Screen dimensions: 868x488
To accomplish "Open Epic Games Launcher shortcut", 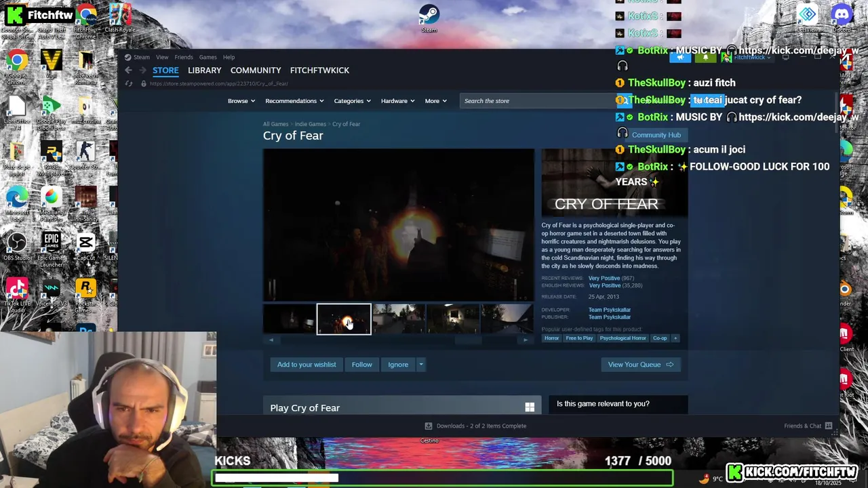I will 51,249.
